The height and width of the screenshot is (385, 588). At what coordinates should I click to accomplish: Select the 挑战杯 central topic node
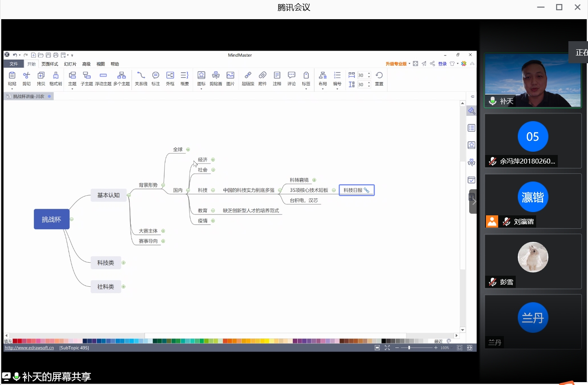pos(51,219)
